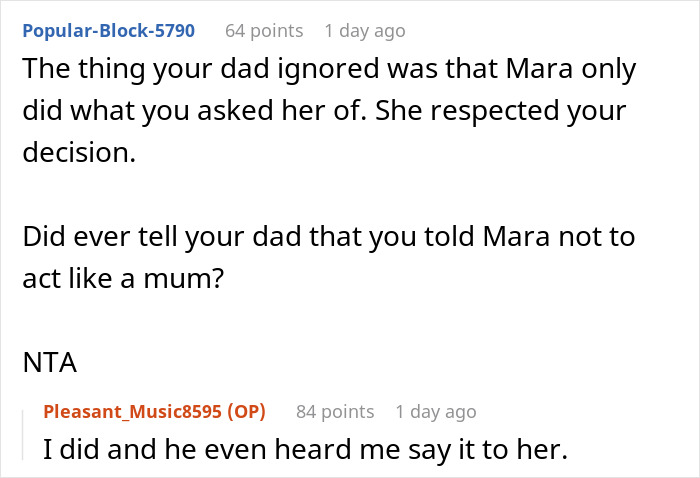Open Popular-Block-5790's user profile
Image resolution: width=700 pixels, height=478 pixels.
(109, 30)
